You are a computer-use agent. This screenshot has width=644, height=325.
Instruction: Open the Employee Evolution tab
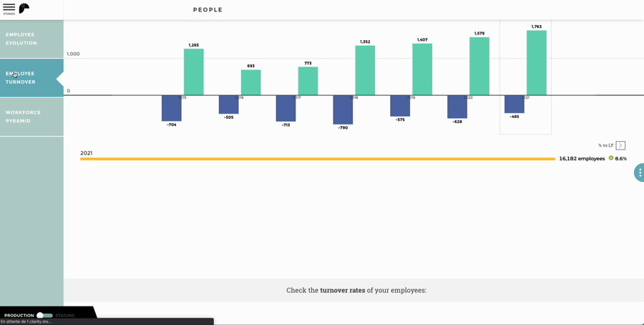[31, 39]
